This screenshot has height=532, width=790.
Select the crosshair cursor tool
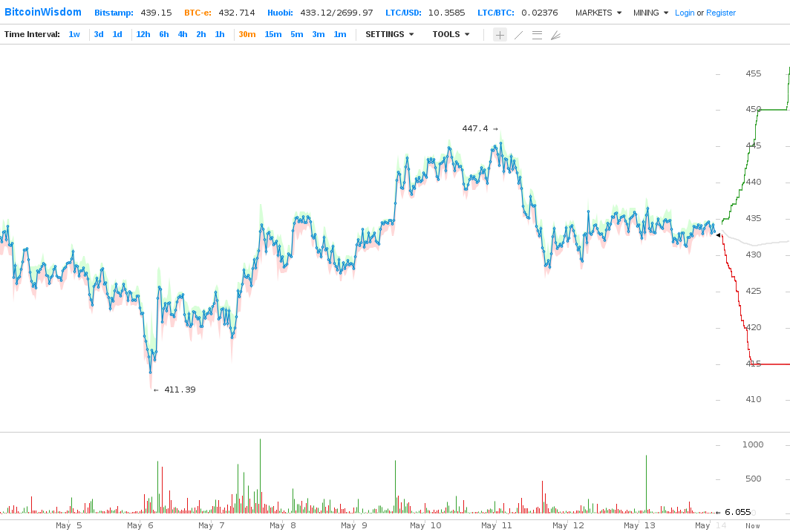tap(500, 35)
